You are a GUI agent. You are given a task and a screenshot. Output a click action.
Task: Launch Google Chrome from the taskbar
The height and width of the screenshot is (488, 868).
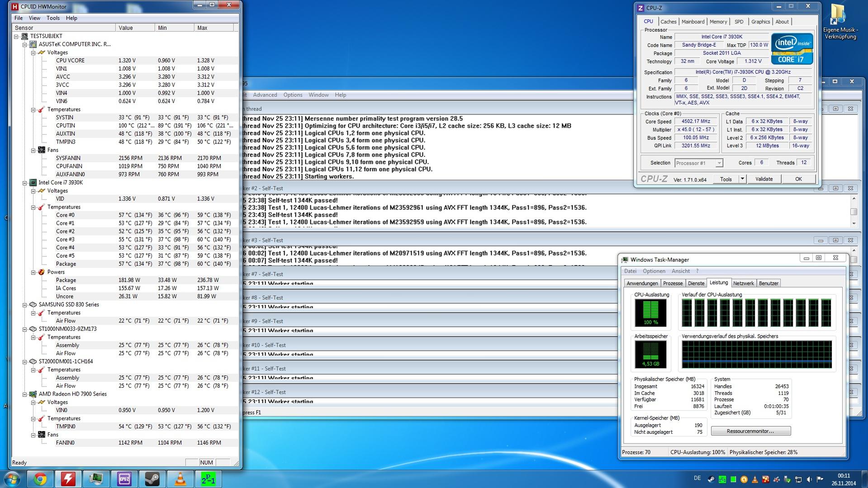(x=40, y=479)
